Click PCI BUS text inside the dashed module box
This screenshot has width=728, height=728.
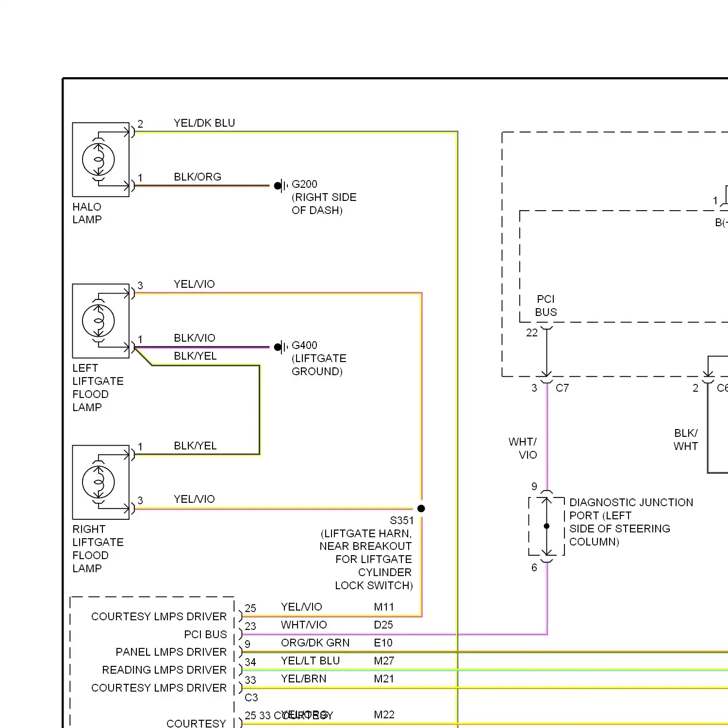[x=546, y=306]
